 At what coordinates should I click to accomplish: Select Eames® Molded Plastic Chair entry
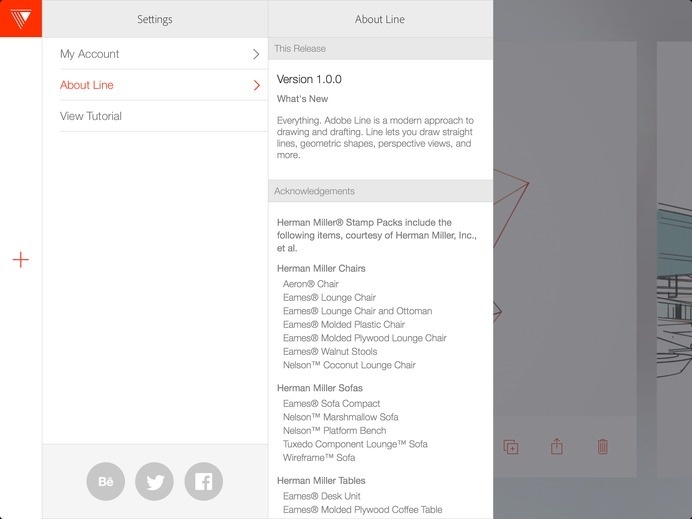point(344,324)
